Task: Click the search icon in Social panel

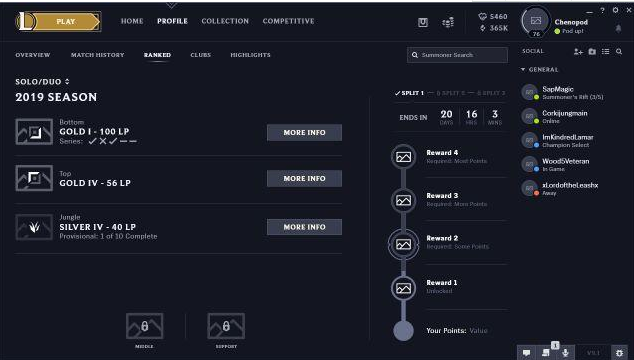Action: [619, 51]
